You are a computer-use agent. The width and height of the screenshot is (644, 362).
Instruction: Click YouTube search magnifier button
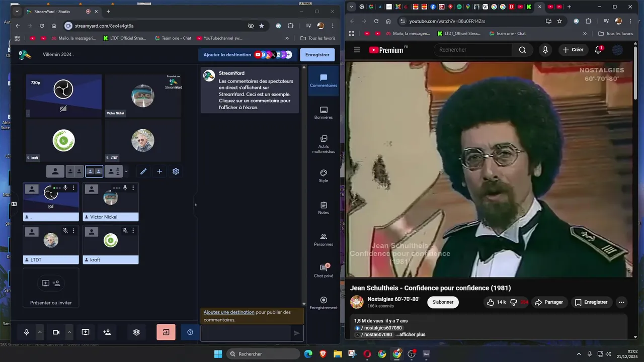pyautogui.click(x=522, y=50)
